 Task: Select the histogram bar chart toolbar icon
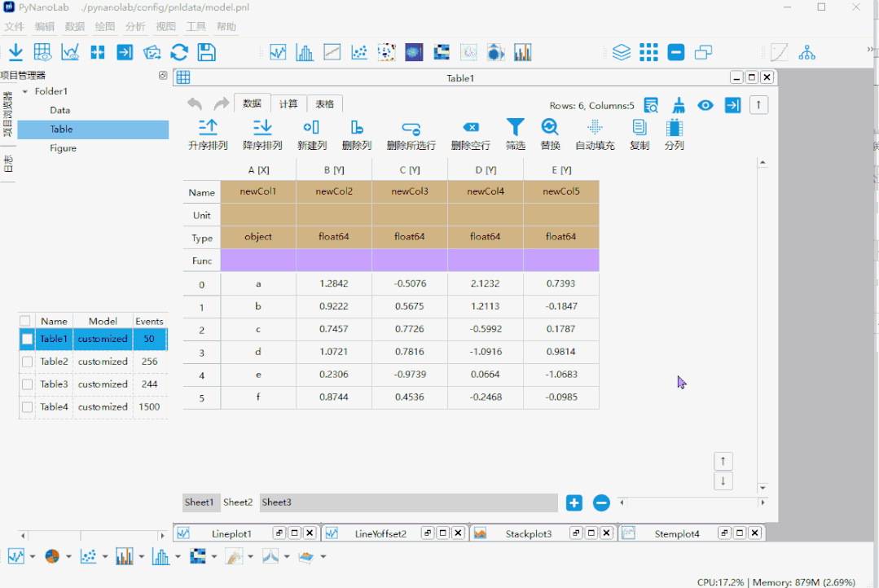[x=305, y=52]
